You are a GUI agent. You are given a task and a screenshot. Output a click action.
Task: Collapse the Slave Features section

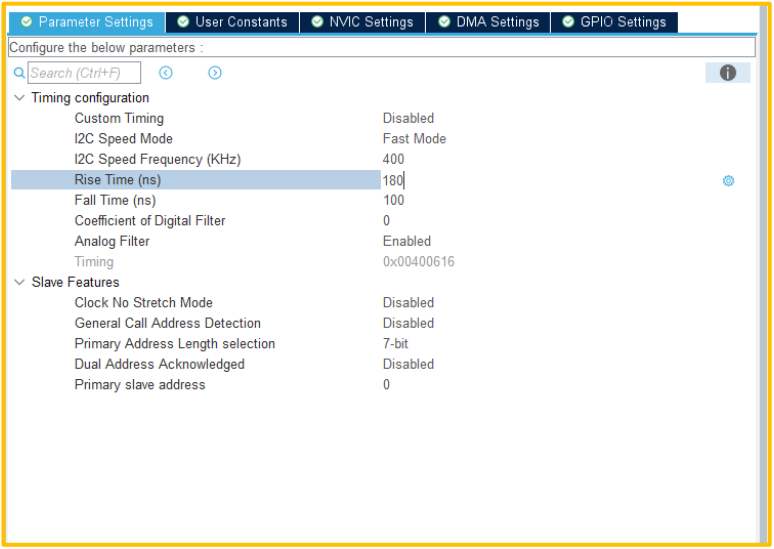click(x=19, y=282)
